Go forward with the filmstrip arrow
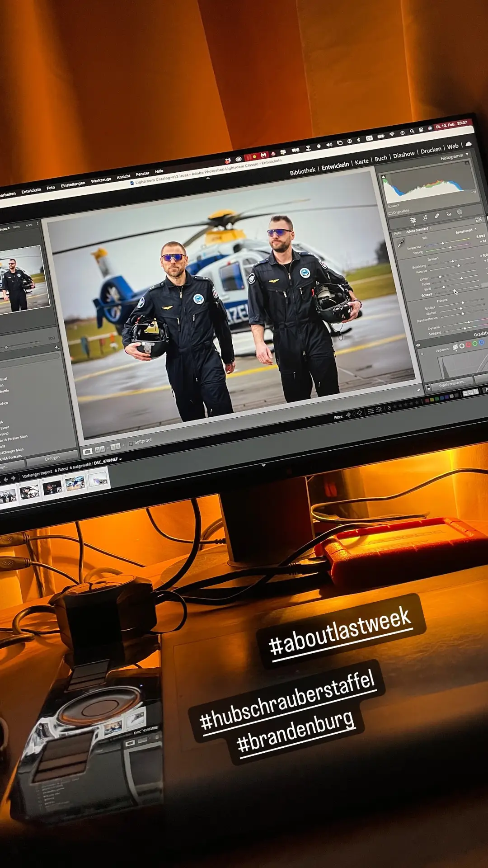Viewport: 488px width, 868px height. [x=13, y=478]
